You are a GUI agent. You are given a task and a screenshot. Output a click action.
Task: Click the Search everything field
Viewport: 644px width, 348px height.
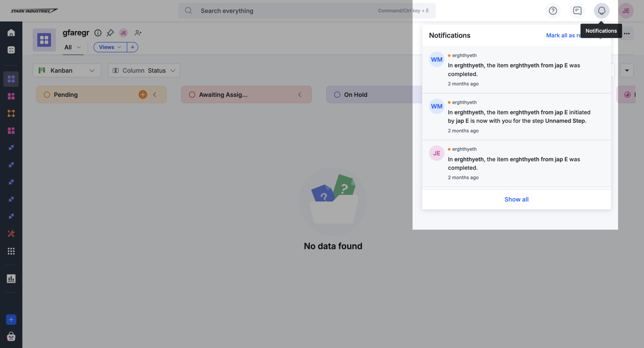307,11
